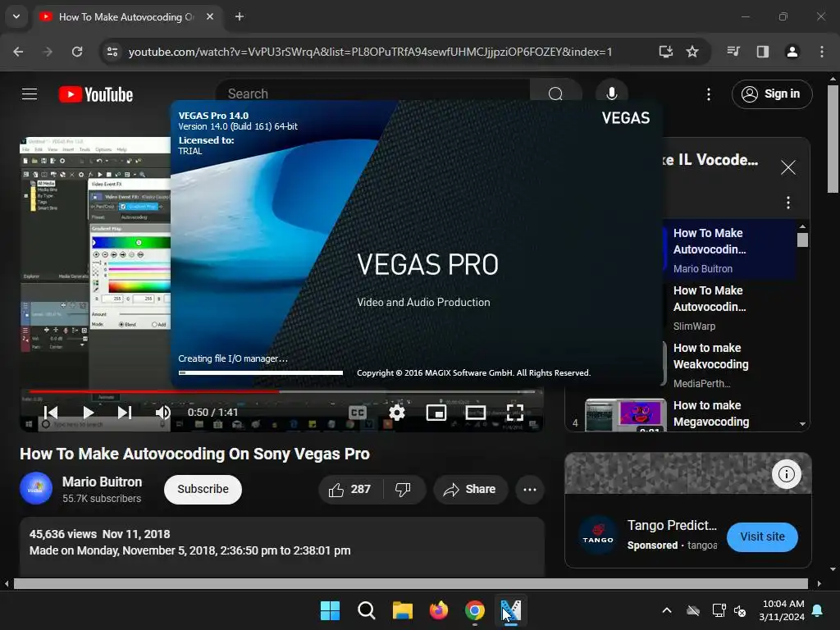Show hidden system tray icons

pyautogui.click(x=667, y=610)
